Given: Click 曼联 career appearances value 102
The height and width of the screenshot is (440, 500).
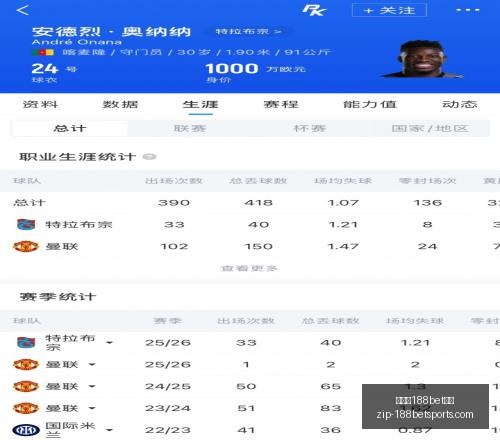Looking at the screenshot, I should click(x=174, y=246).
